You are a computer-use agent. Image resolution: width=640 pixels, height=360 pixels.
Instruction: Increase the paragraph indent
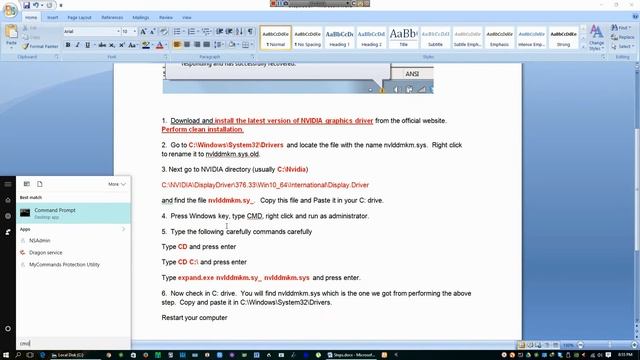coord(229,31)
